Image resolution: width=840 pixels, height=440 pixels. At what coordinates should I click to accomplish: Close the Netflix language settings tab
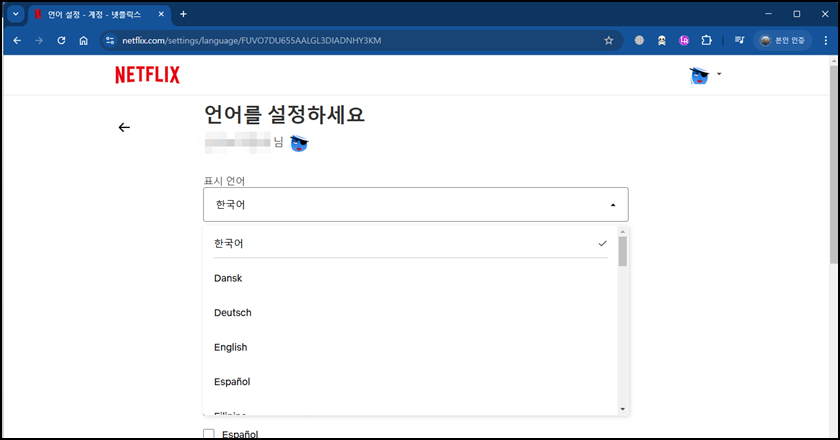coord(161,14)
